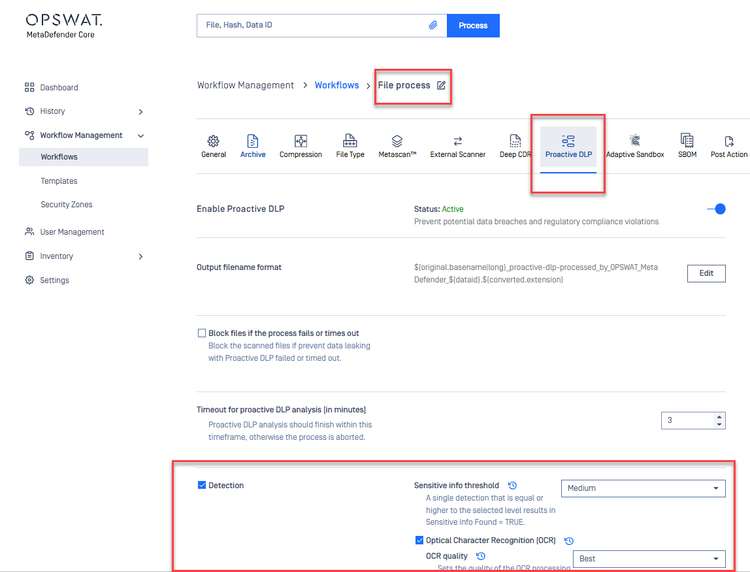
Task: Check Block files if process fails checkbox
Action: (202, 333)
